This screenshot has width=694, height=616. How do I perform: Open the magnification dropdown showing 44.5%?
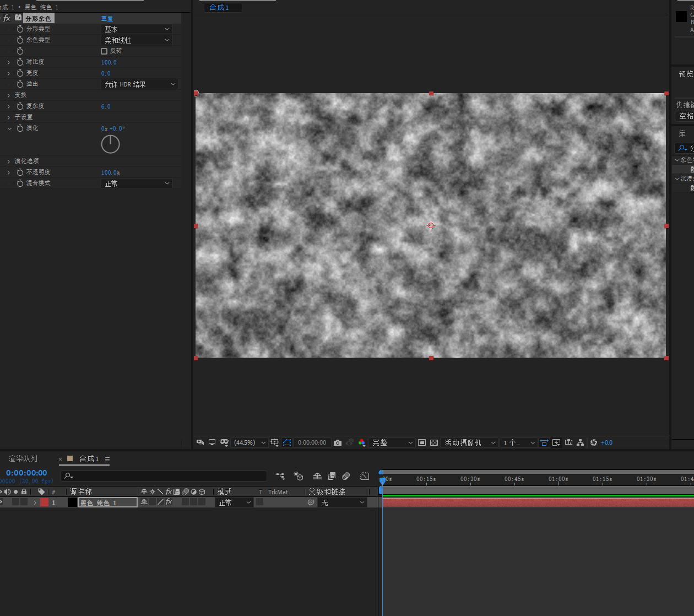pos(250,442)
